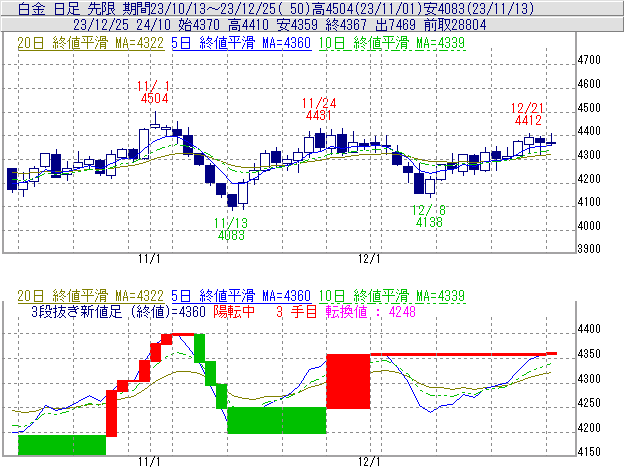Viewport: 624px width, 475px height.
Task: Click the 5日 終値平滑 MA=4360 legend in the lower chart
Action: (x=241, y=296)
